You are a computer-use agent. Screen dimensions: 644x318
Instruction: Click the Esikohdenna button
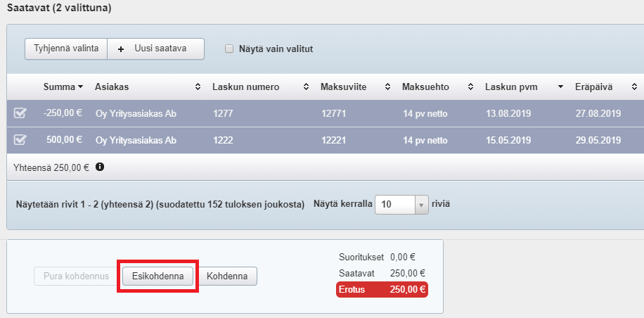click(x=157, y=276)
